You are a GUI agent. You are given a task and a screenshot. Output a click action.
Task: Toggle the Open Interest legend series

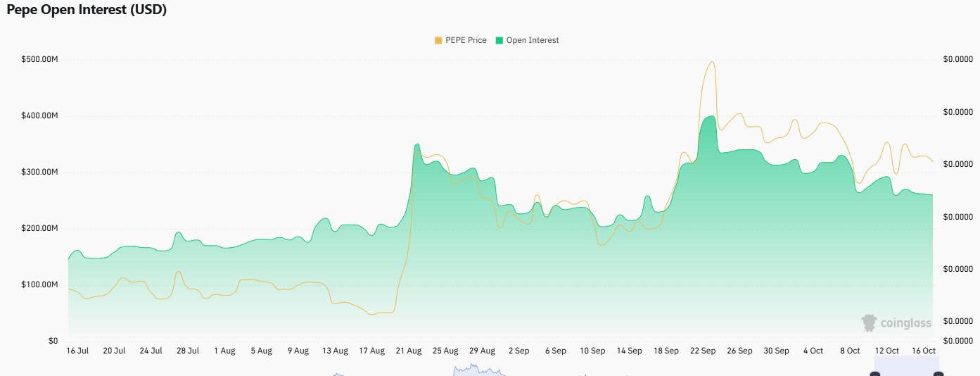tap(527, 40)
